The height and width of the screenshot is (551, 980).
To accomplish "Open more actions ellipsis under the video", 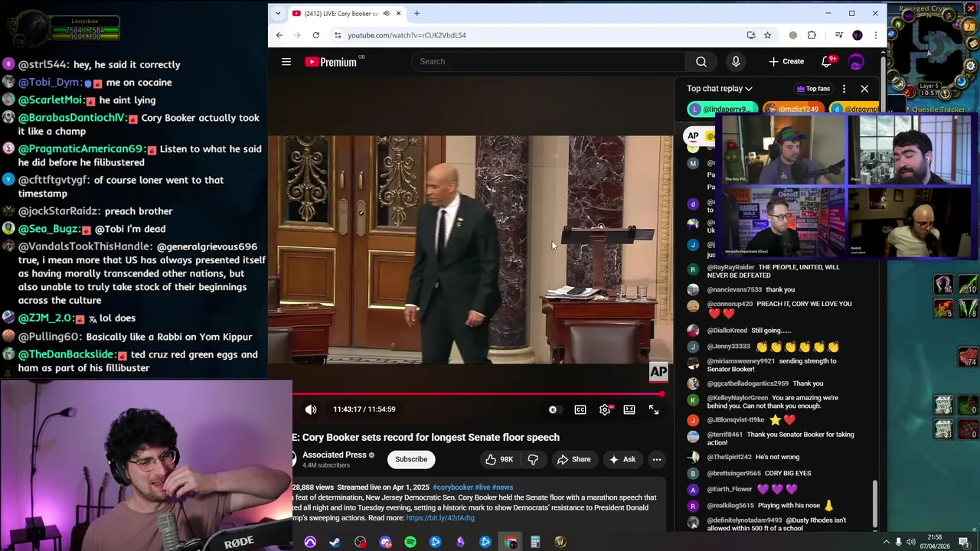I will click(x=657, y=459).
